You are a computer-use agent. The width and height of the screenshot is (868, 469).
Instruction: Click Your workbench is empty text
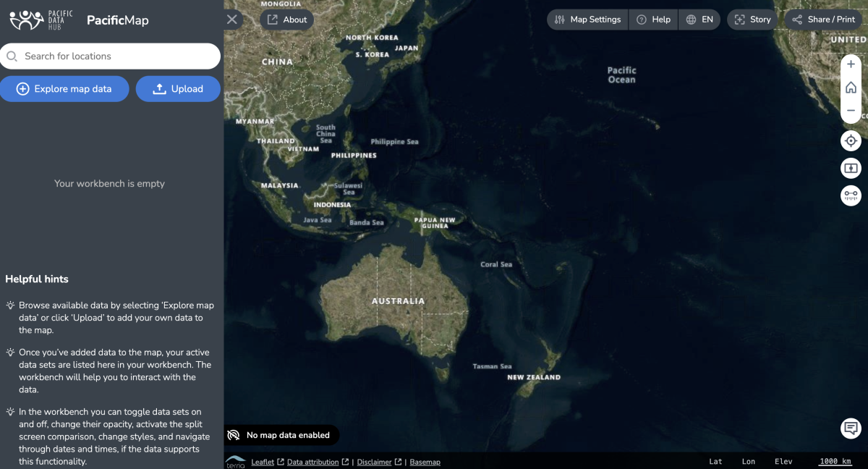tap(110, 184)
